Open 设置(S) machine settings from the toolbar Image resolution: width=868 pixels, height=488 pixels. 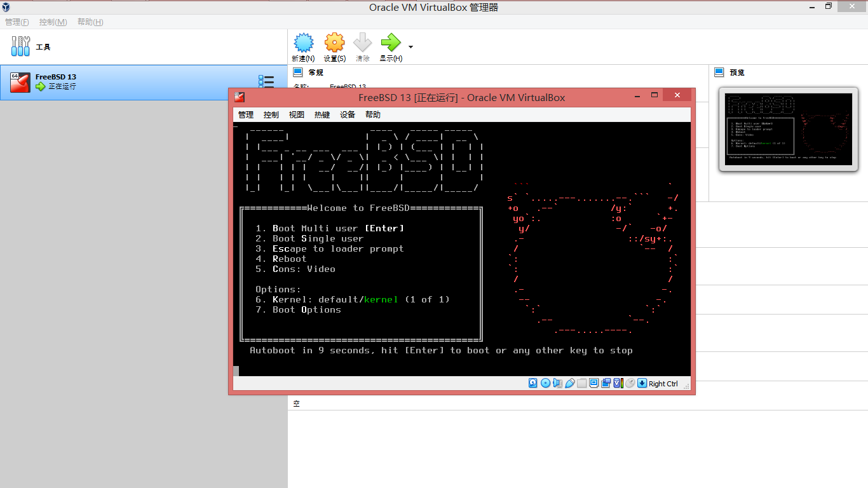point(334,46)
